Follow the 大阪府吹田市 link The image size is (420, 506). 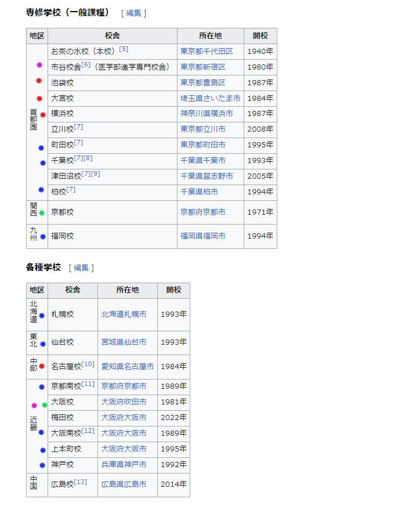(x=124, y=402)
